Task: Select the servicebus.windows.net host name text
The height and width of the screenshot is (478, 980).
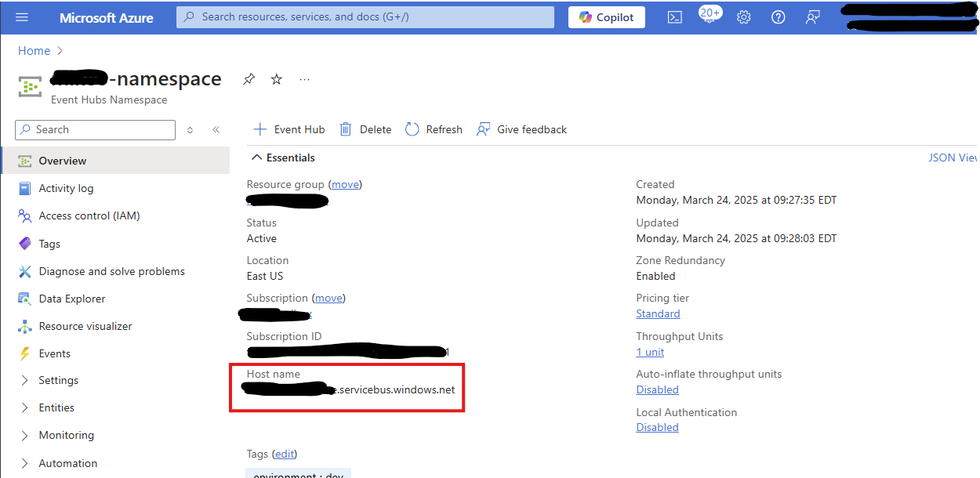Action: (396, 389)
